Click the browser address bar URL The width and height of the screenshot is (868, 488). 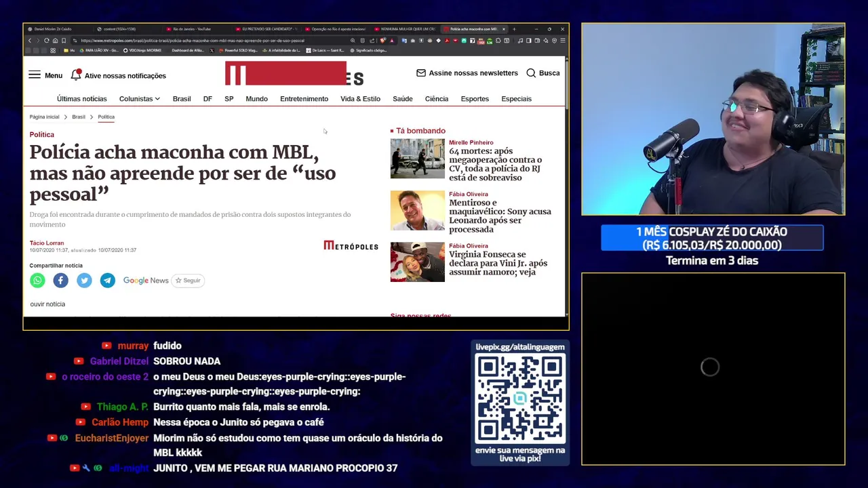coord(193,41)
